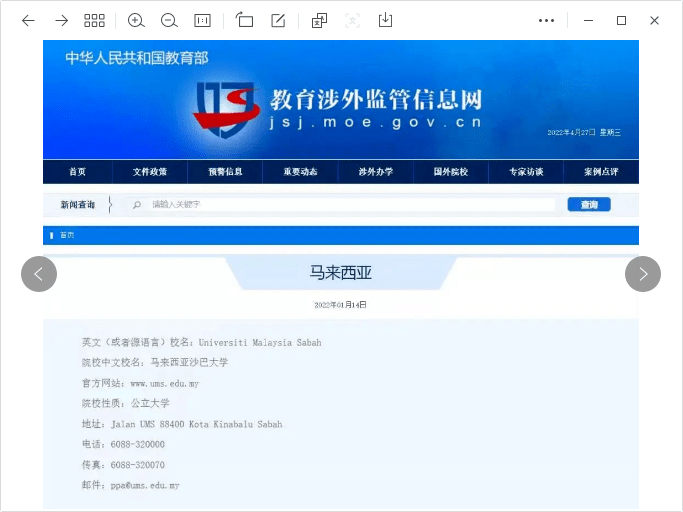Screen dimensions: 683x512
Task: Go to next image with right chevron
Action: [x=643, y=274]
